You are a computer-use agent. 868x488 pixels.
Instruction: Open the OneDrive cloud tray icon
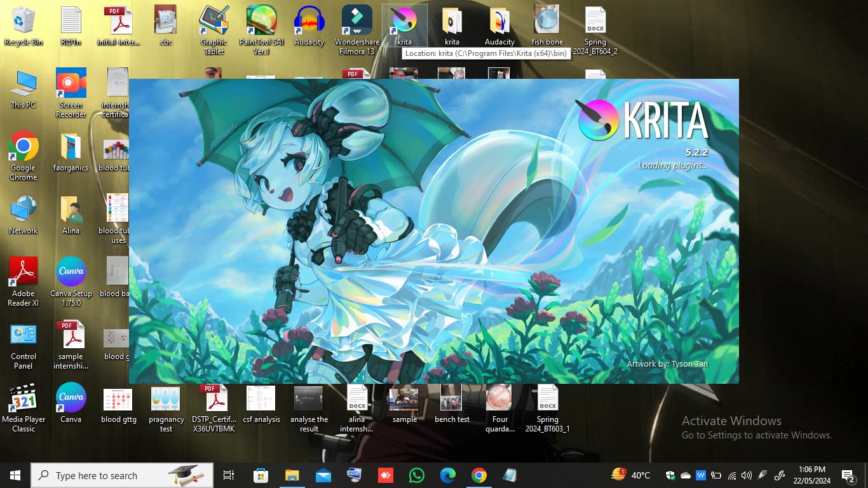point(686,475)
